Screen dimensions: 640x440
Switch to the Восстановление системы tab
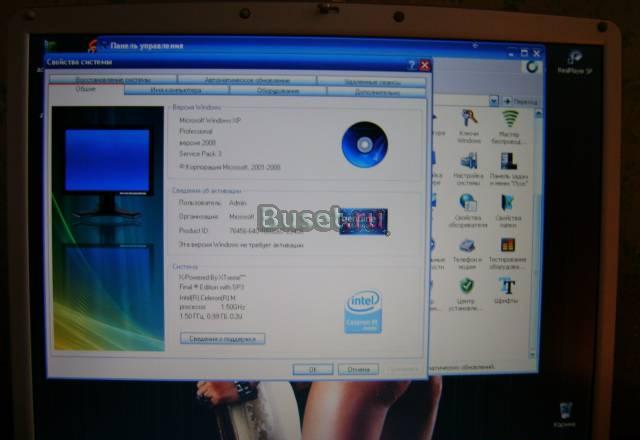[x=113, y=79]
